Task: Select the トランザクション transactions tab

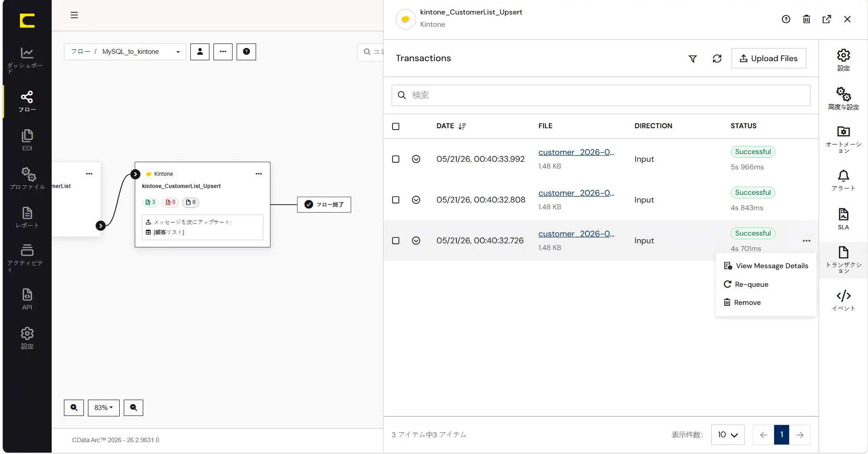Action: (x=844, y=260)
